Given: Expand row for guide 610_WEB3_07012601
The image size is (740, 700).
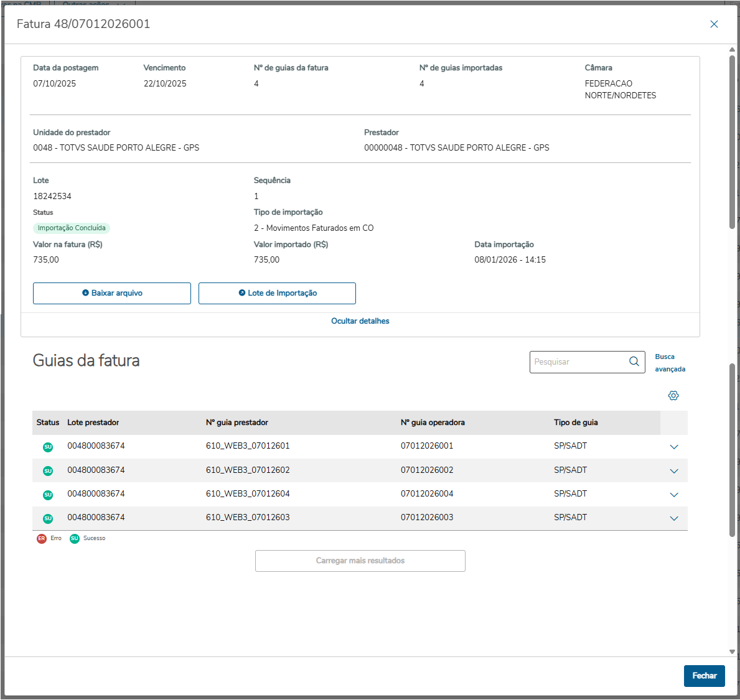Looking at the screenshot, I should tap(673, 447).
